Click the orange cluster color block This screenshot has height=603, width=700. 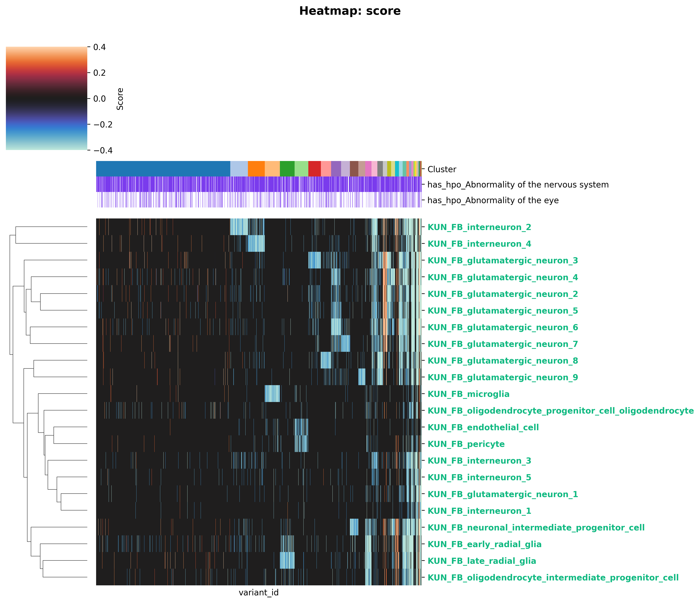256,169
